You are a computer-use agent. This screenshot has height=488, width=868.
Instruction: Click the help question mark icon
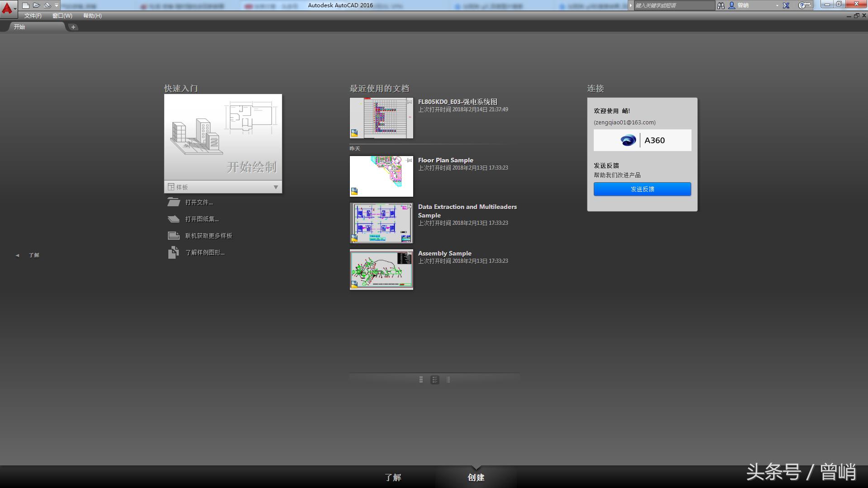pyautogui.click(x=802, y=5)
